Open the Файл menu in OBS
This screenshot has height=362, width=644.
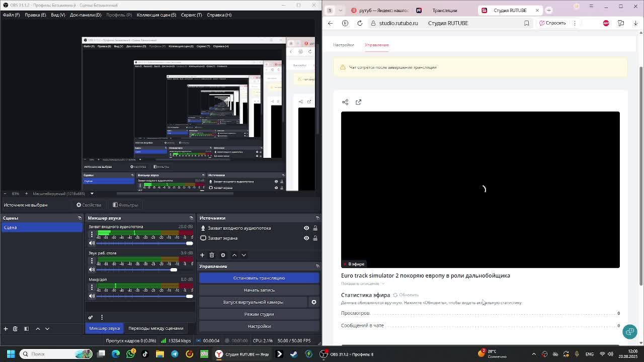[x=11, y=15]
